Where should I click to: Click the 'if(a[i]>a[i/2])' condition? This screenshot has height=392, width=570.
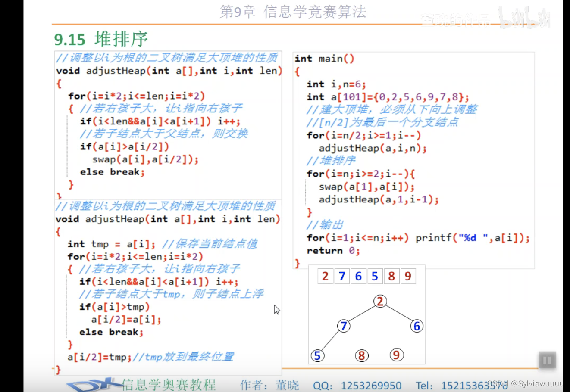(x=124, y=146)
